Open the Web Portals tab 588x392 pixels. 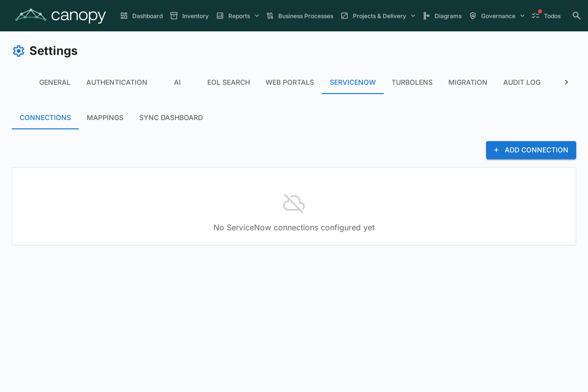point(290,82)
